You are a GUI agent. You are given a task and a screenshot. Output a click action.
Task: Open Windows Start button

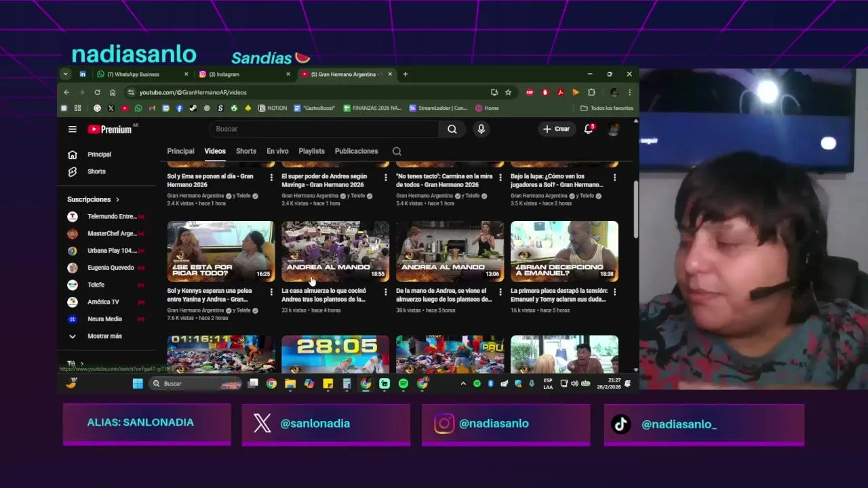pyautogui.click(x=138, y=384)
